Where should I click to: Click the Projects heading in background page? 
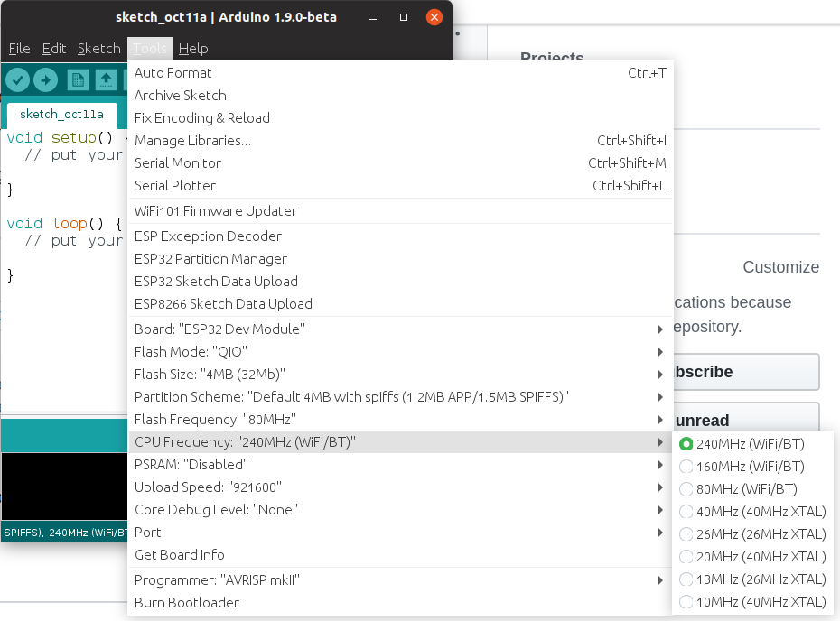coord(552,56)
